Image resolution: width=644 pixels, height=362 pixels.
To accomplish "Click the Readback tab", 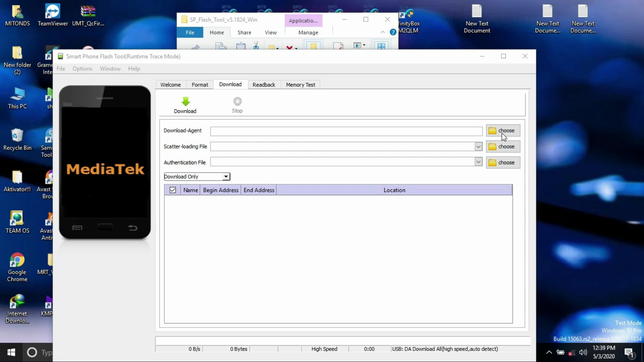I will [264, 85].
